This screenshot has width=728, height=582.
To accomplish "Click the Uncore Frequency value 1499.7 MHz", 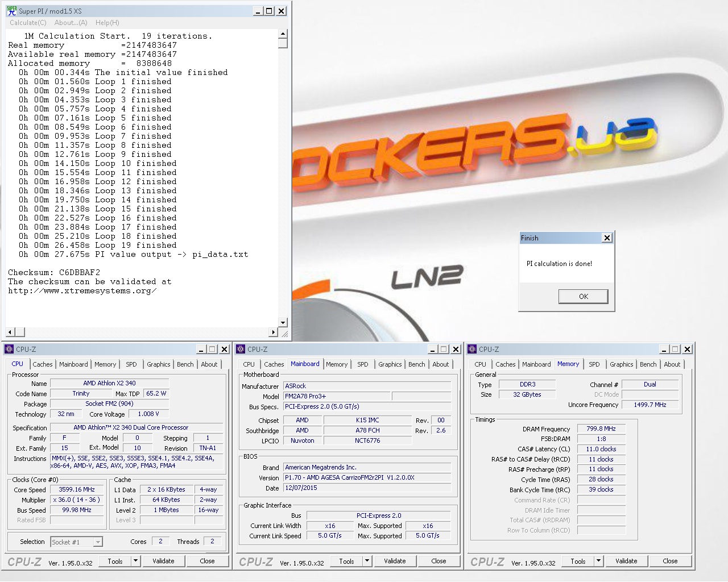I will click(x=650, y=405).
